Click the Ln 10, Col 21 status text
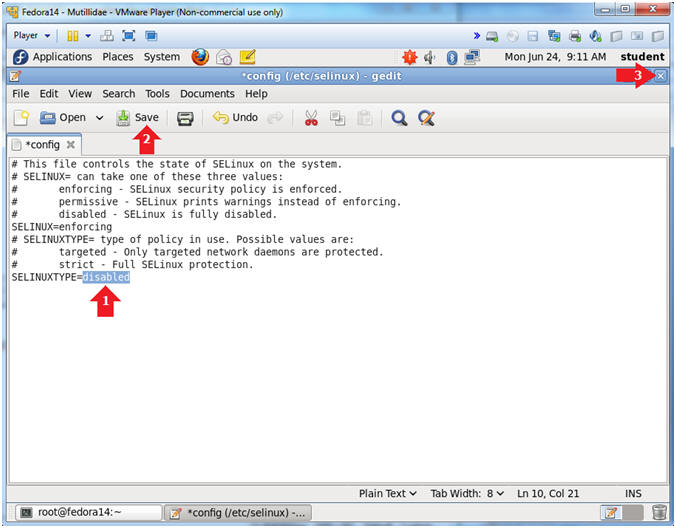 coord(548,494)
